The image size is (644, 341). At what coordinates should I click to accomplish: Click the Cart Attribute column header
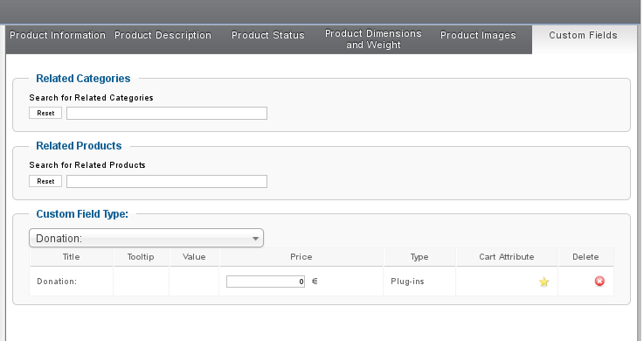pyautogui.click(x=507, y=257)
